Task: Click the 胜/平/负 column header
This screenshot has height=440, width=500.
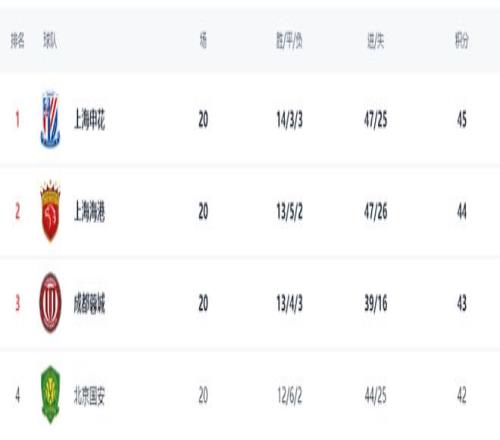Action: click(289, 41)
